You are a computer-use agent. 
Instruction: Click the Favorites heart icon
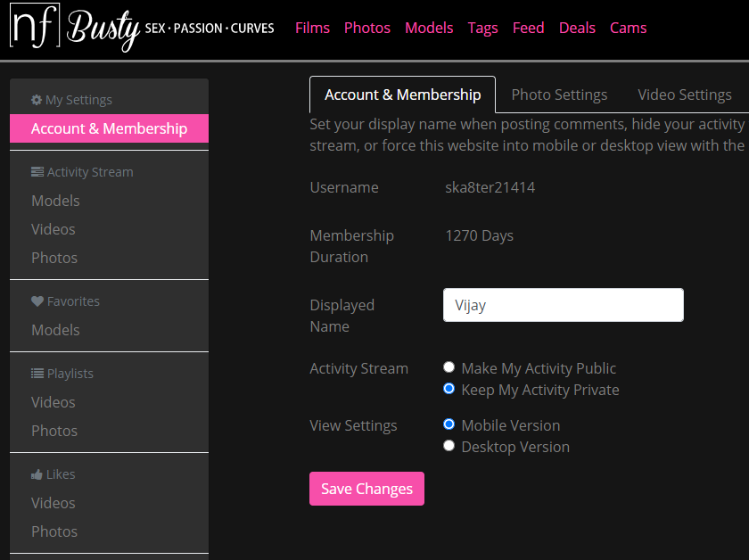pos(37,301)
